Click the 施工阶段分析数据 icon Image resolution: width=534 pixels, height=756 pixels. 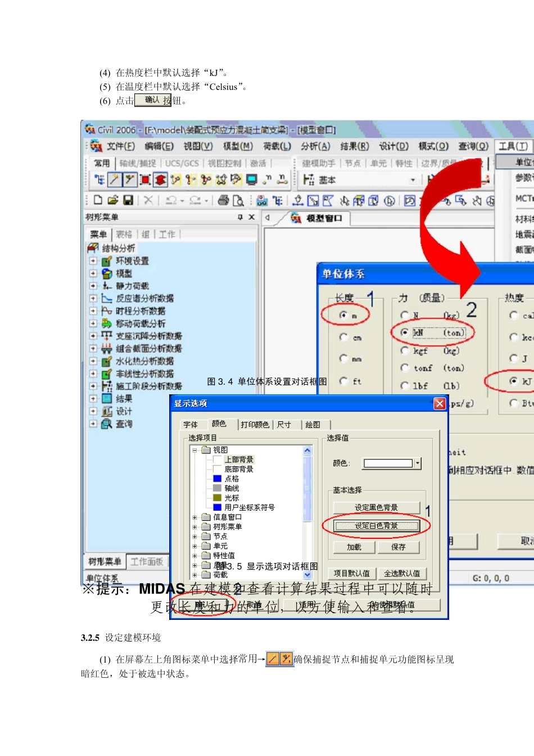(107, 386)
